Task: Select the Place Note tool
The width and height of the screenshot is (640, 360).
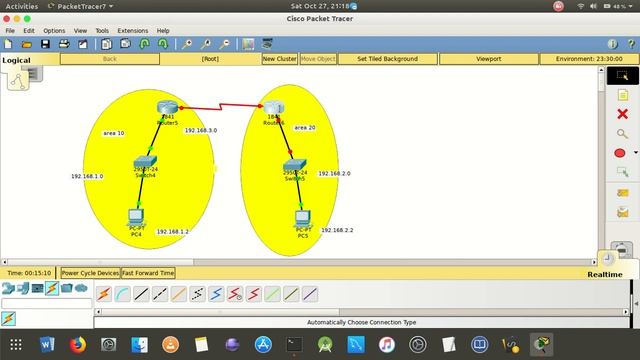Action: pyautogui.click(x=622, y=95)
